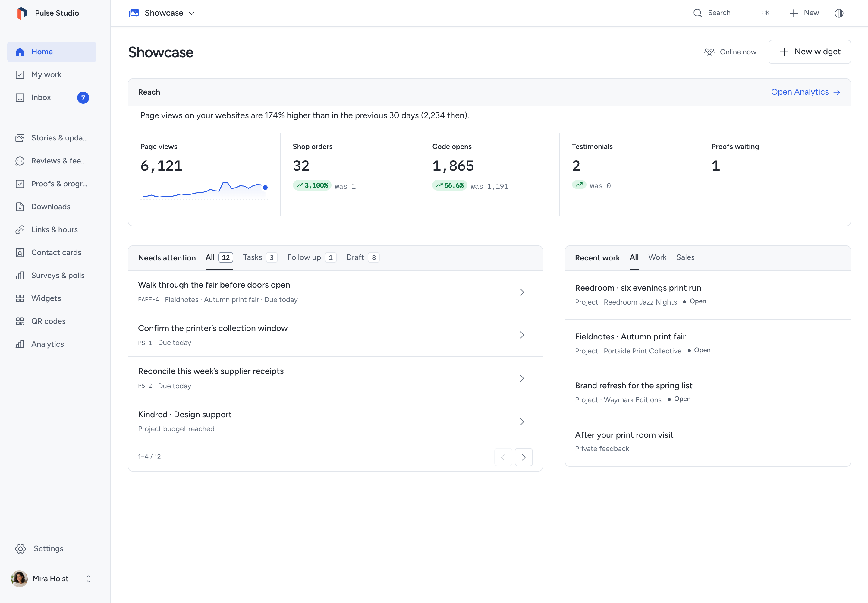Click the Inbox 7 unread badge
Viewport: 868px width, 603px height.
pyautogui.click(x=83, y=97)
